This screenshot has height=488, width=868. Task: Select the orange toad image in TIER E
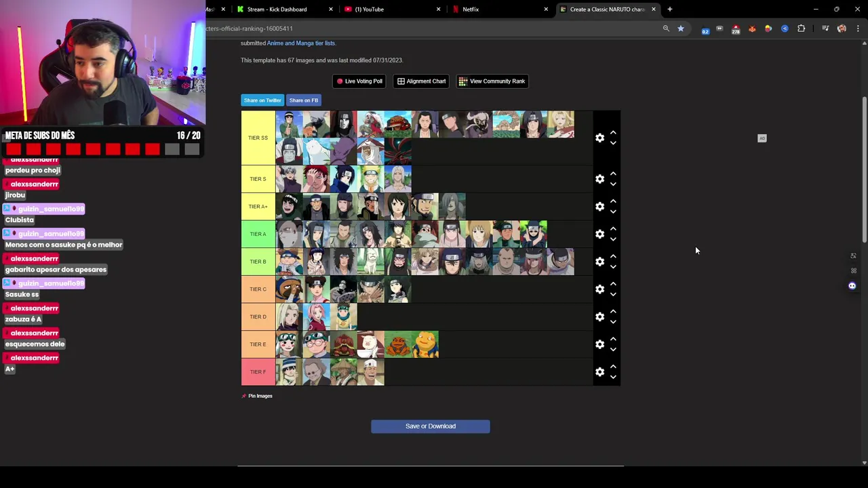(x=398, y=344)
